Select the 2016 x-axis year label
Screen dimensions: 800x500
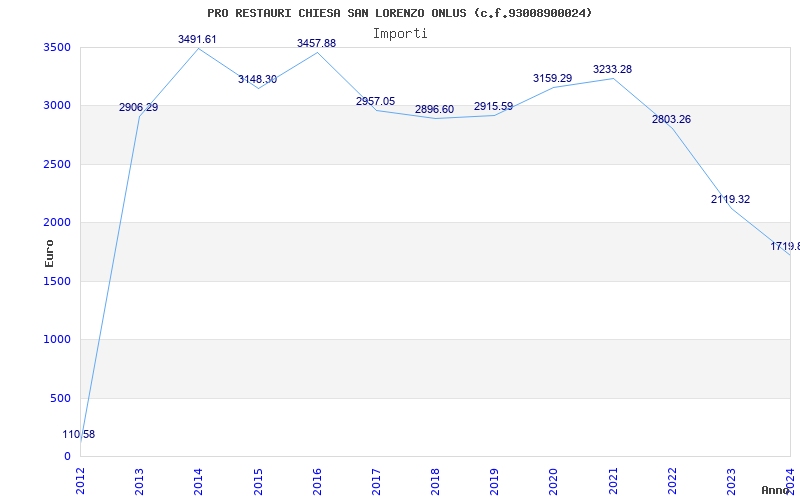[x=317, y=481]
